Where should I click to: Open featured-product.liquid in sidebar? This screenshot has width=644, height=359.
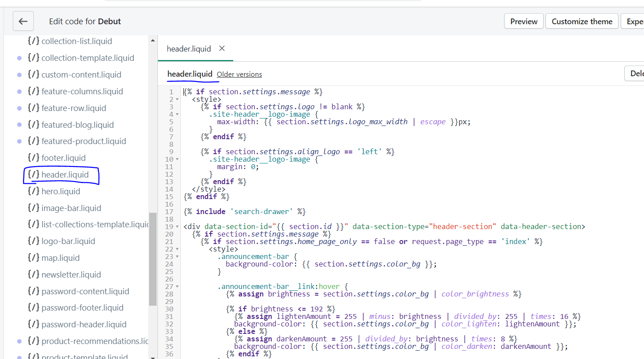84,141
